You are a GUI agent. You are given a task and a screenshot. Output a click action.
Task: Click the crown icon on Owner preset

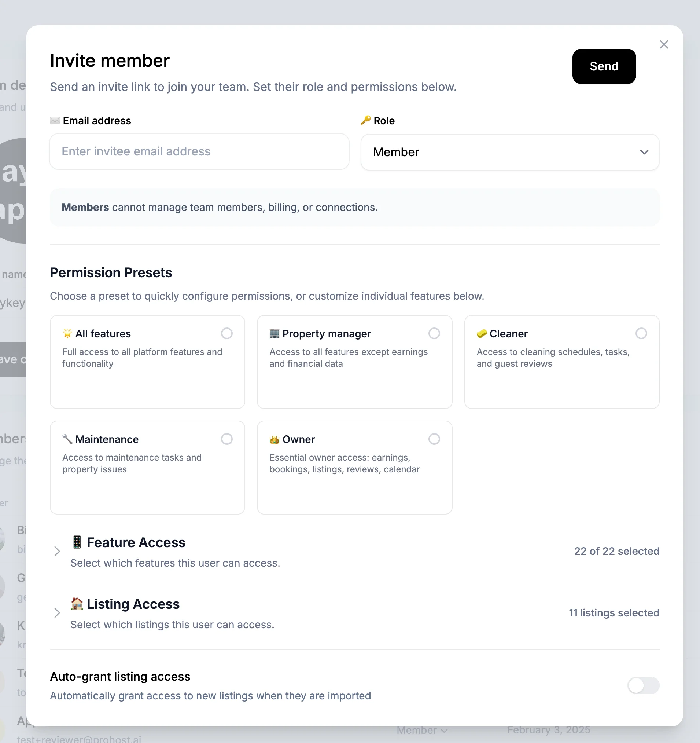(275, 439)
